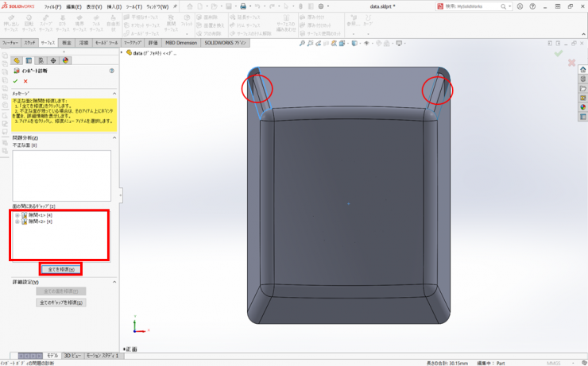Switch to the 板金 command tab
Screen dimensions: 588x366
(66, 43)
